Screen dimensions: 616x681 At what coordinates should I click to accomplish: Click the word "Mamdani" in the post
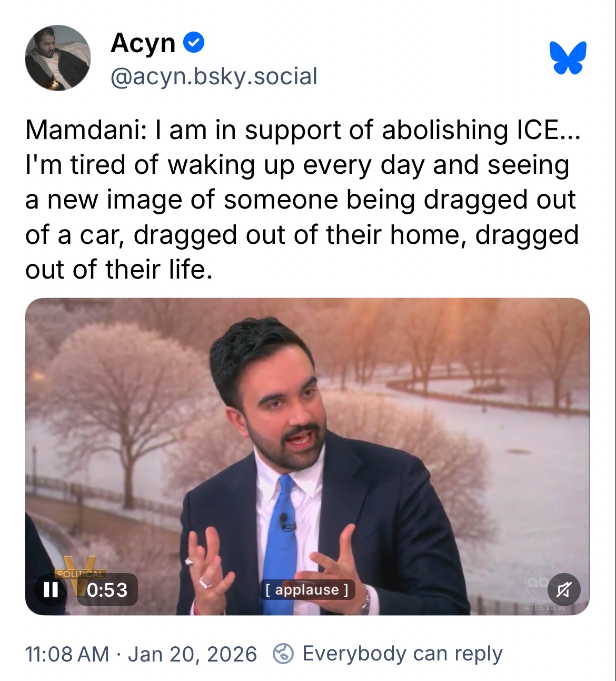[82, 130]
